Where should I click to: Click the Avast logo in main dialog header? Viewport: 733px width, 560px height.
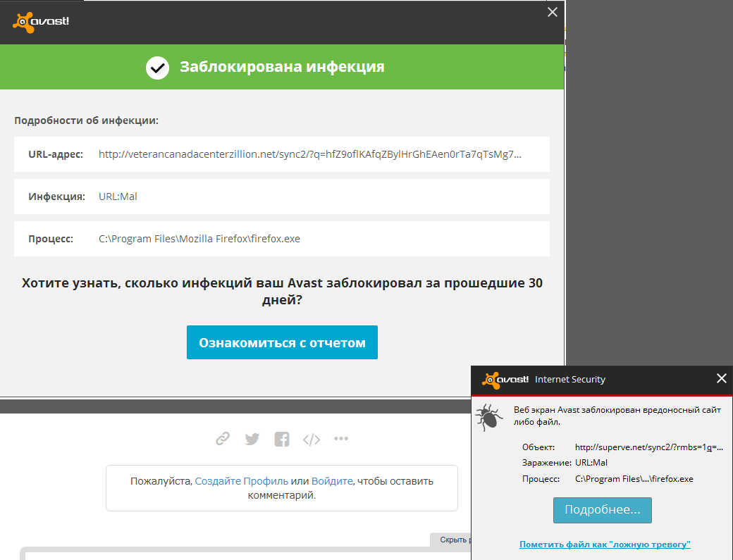click(x=41, y=22)
